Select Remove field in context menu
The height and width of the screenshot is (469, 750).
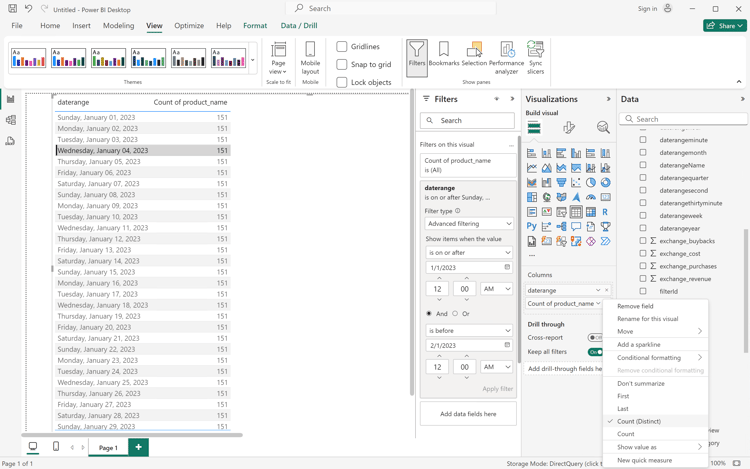tap(635, 306)
